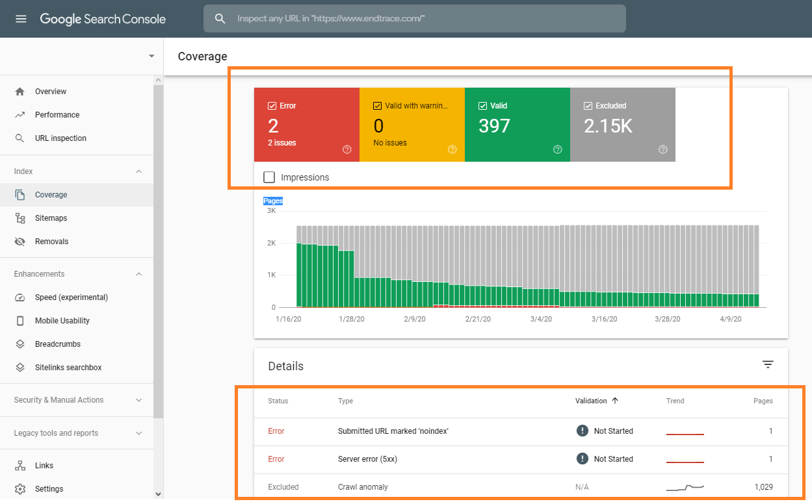Click help icon on Valid card

pos(558,149)
